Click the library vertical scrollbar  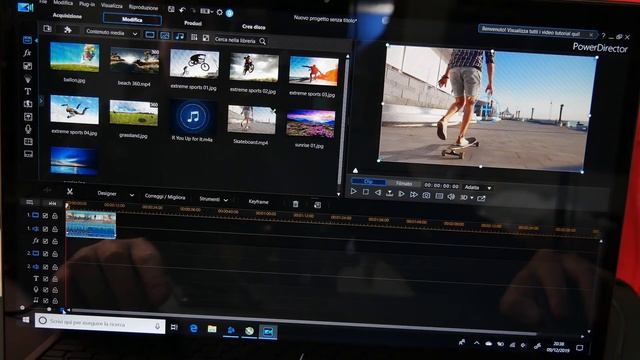(343, 122)
